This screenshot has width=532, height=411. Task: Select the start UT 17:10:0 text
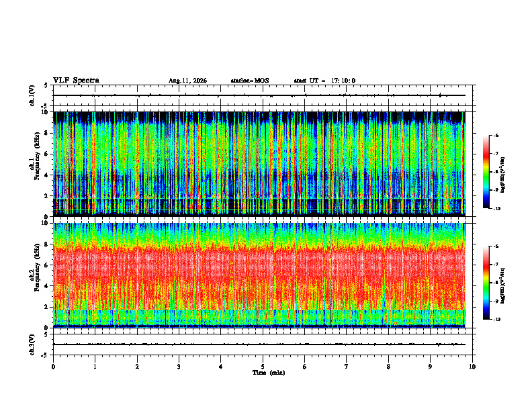(324, 81)
